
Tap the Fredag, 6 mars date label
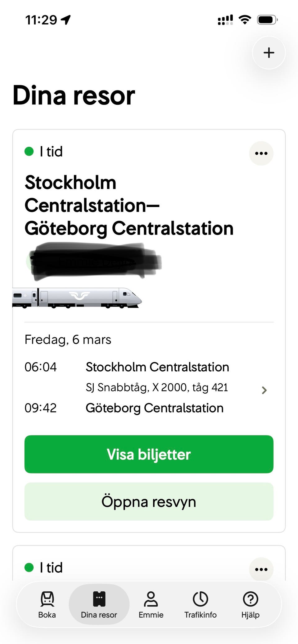pyautogui.click(x=68, y=340)
